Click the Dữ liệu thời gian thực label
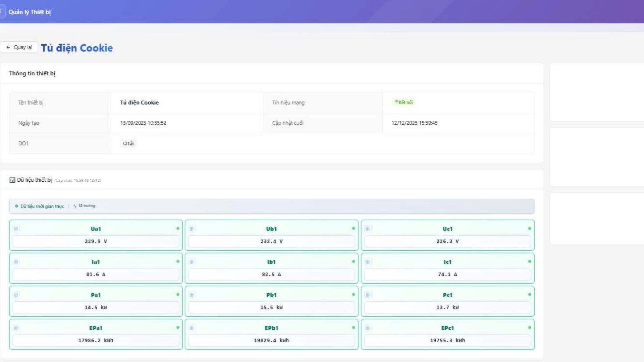Image resolution: width=644 pixels, height=362 pixels. (42, 206)
